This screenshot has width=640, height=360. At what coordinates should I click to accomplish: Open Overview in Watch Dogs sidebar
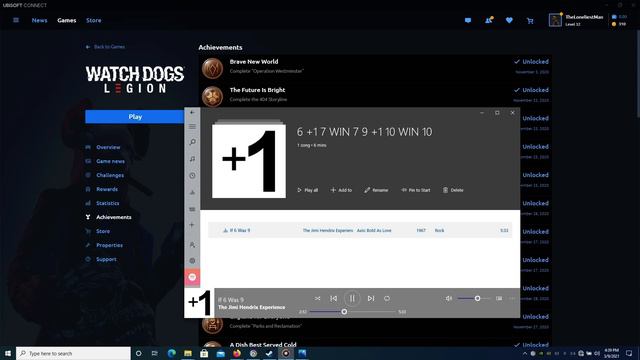[108, 147]
